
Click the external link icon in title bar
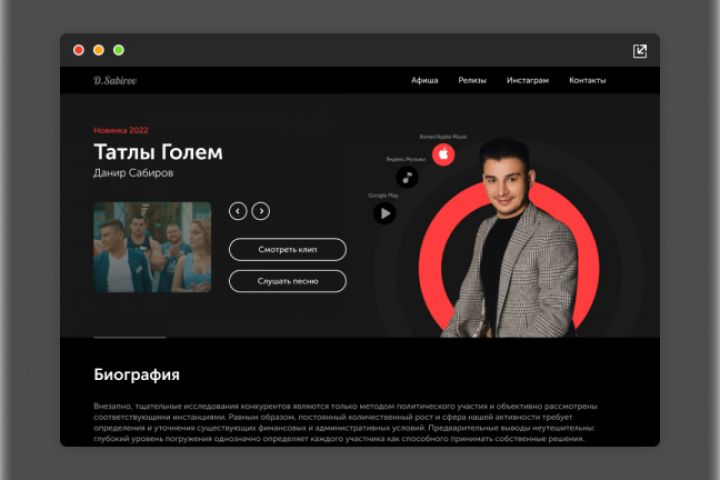point(640,51)
